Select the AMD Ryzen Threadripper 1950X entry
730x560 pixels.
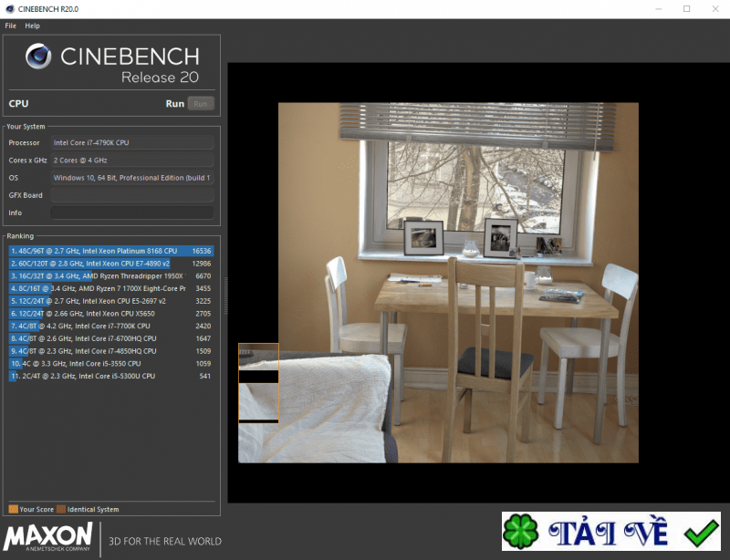tap(109, 275)
